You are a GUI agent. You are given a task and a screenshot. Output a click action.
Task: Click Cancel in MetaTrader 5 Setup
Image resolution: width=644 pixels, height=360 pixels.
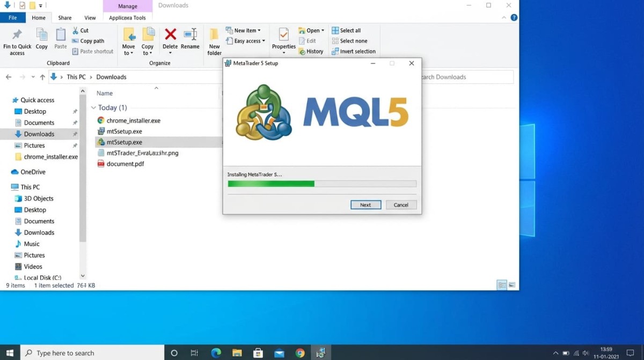click(401, 205)
